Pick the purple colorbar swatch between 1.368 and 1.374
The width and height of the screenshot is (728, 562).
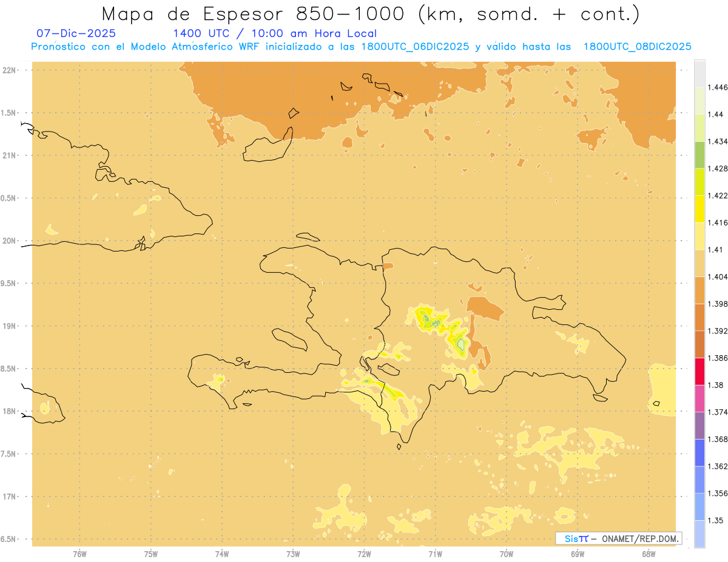point(699,426)
